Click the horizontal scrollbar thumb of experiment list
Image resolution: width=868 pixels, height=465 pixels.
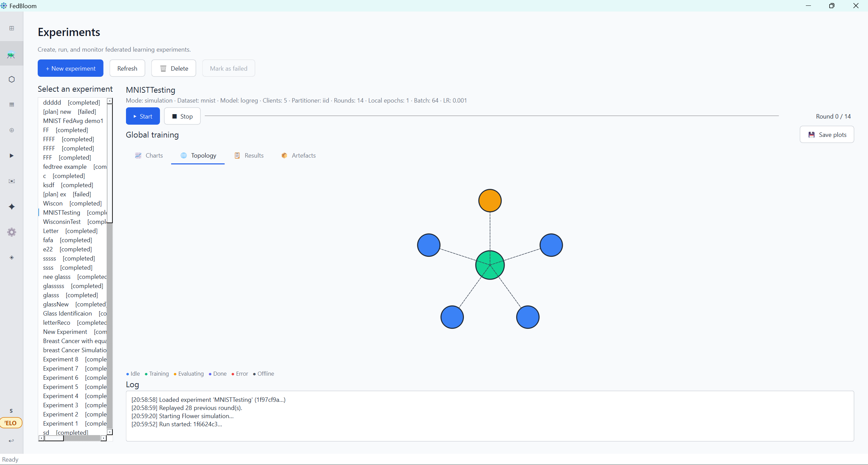54,438
